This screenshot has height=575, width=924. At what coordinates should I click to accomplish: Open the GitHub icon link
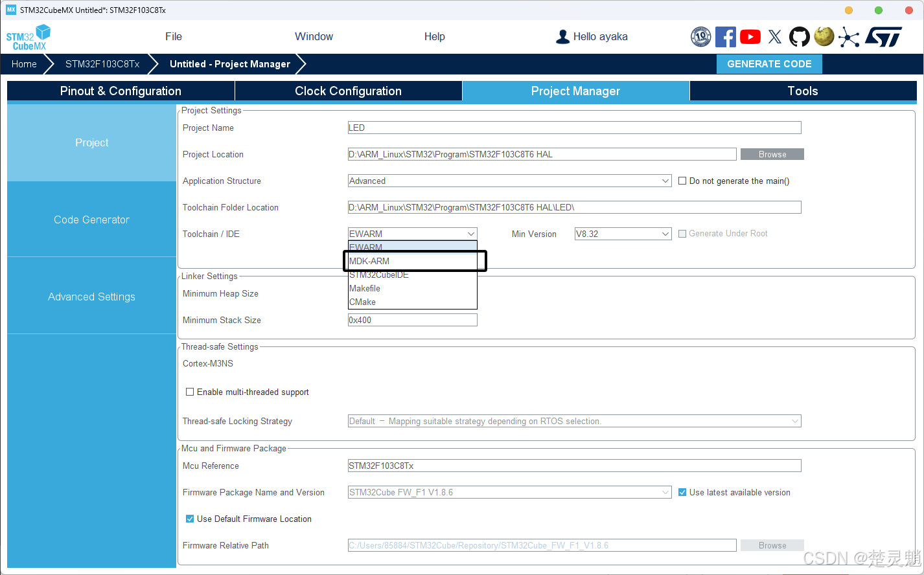(800, 37)
